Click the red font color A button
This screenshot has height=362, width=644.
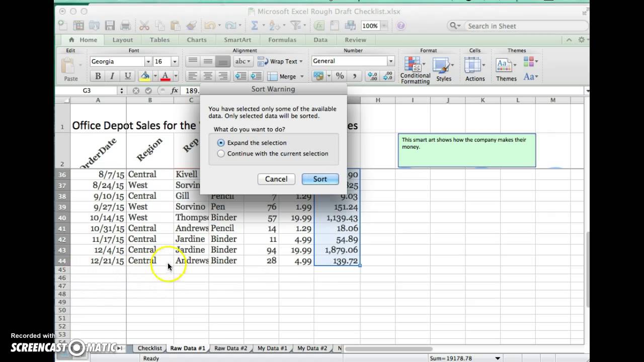coord(165,76)
